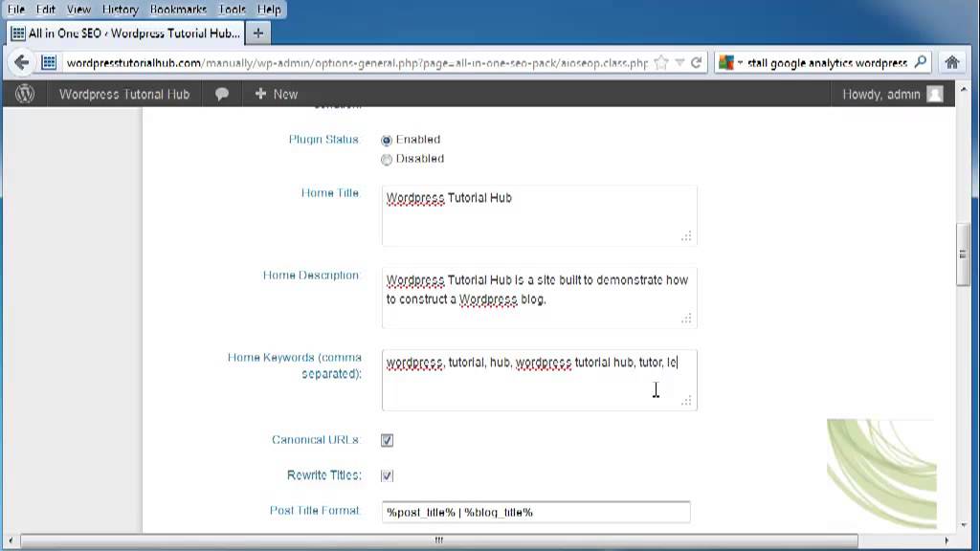The height and width of the screenshot is (551, 980).
Task: Open the Edit menu
Action: [46, 10]
